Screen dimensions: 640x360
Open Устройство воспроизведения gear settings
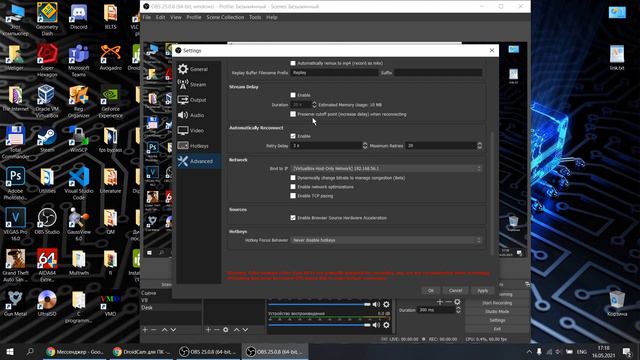[x=386, y=325]
